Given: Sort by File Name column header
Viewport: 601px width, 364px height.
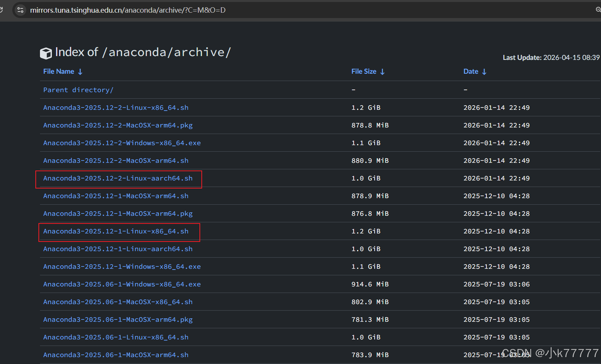Looking at the screenshot, I should click(x=59, y=71).
